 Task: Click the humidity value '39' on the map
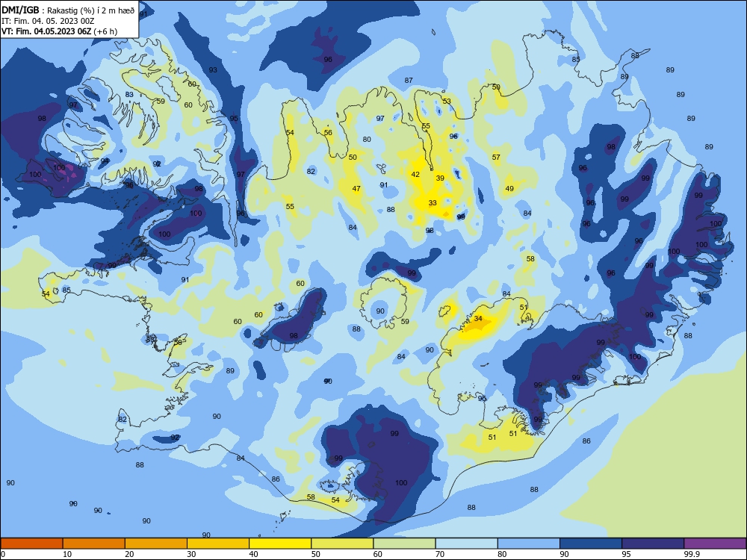pyautogui.click(x=440, y=178)
